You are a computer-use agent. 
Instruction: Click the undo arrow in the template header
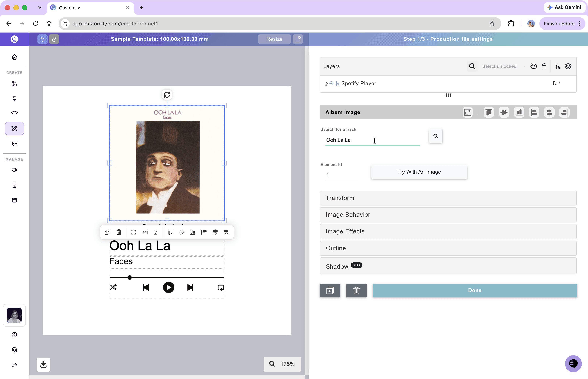point(42,39)
